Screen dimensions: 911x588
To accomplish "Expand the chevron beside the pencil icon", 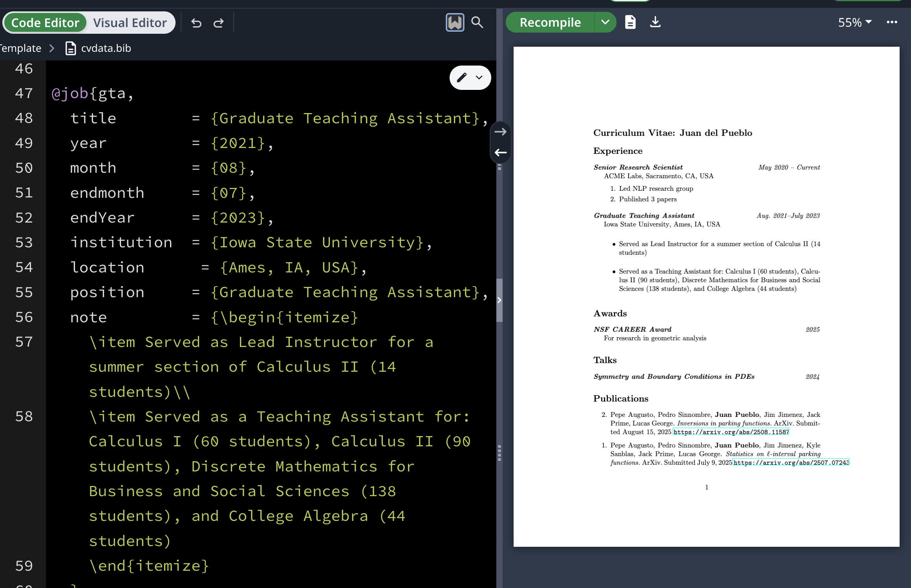I will (x=479, y=77).
